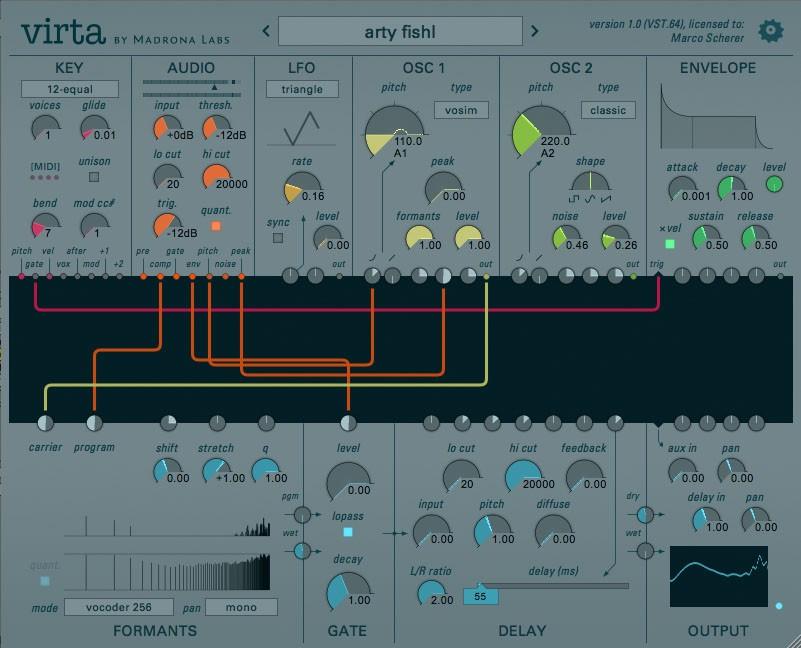
Task: Open the mono pan dropdown
Action: pyautogui.click(x=241, y=607)
